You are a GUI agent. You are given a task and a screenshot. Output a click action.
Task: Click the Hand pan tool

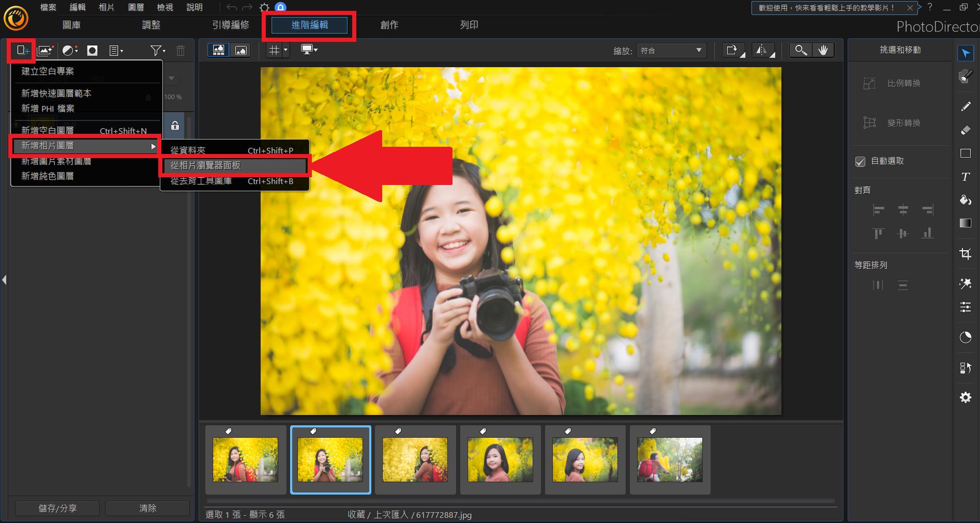pyautogui.click(x=823, y=50)
